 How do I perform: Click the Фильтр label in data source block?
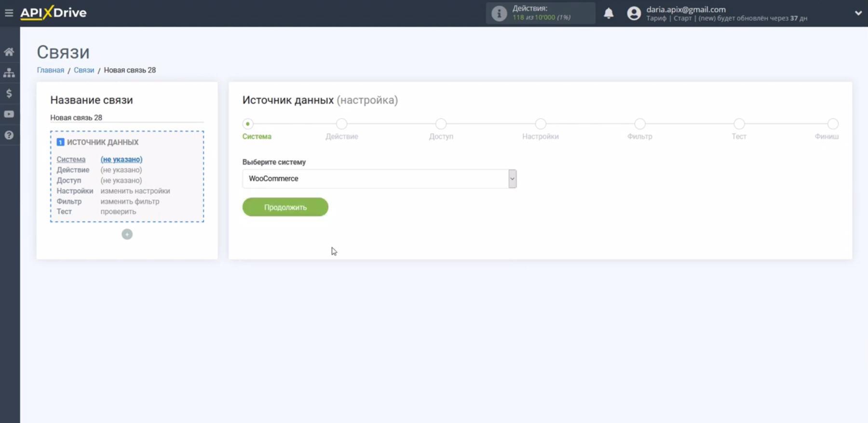[69, 201]
